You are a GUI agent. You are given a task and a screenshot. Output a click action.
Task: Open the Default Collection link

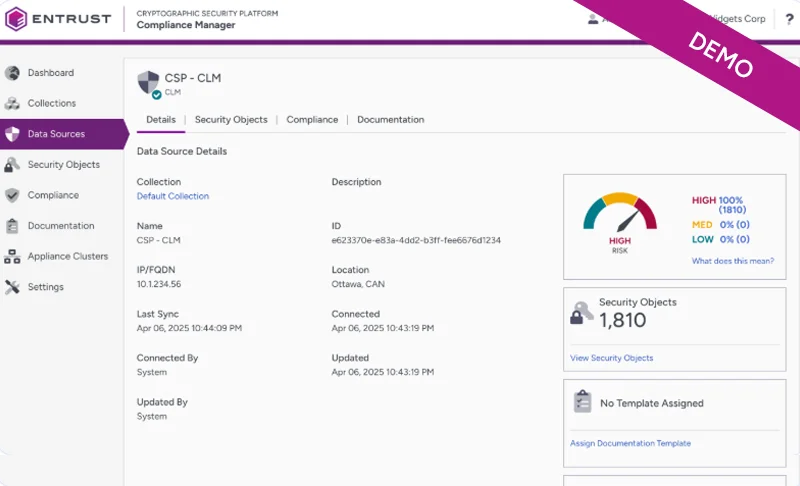pyautogui.click(x=173, y=196)
